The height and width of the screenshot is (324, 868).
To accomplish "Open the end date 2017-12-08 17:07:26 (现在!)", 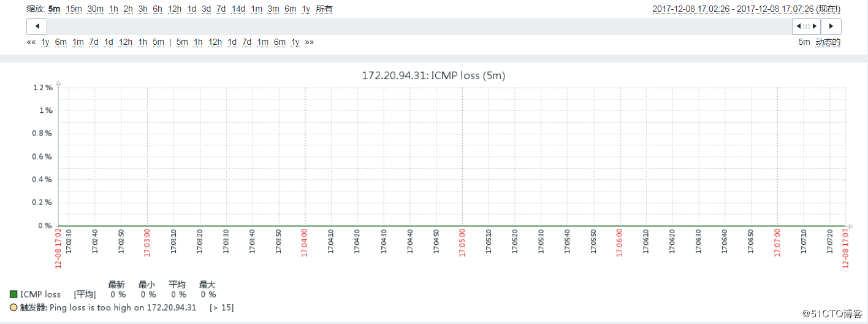I will pyautogui.click(x=788, y=9).
